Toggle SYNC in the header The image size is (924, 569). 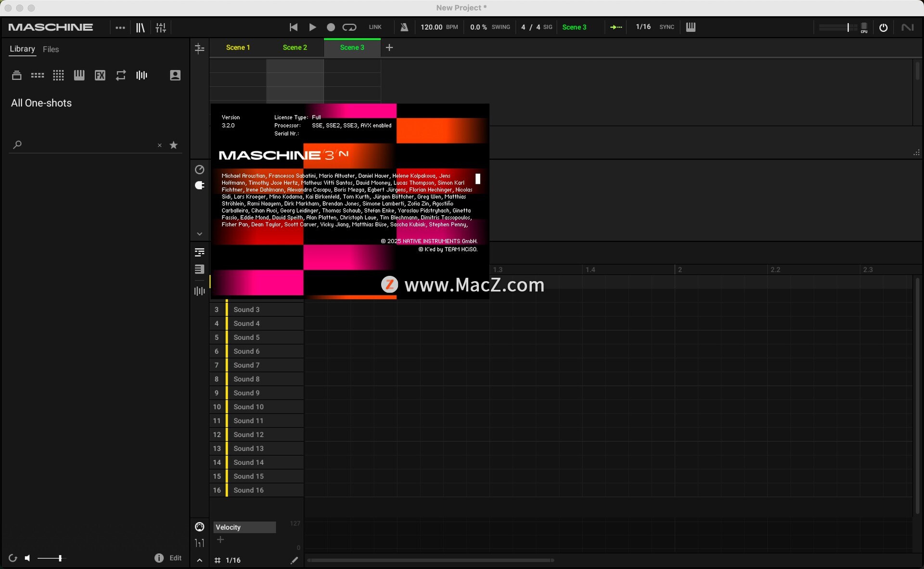tap(667, 27)
